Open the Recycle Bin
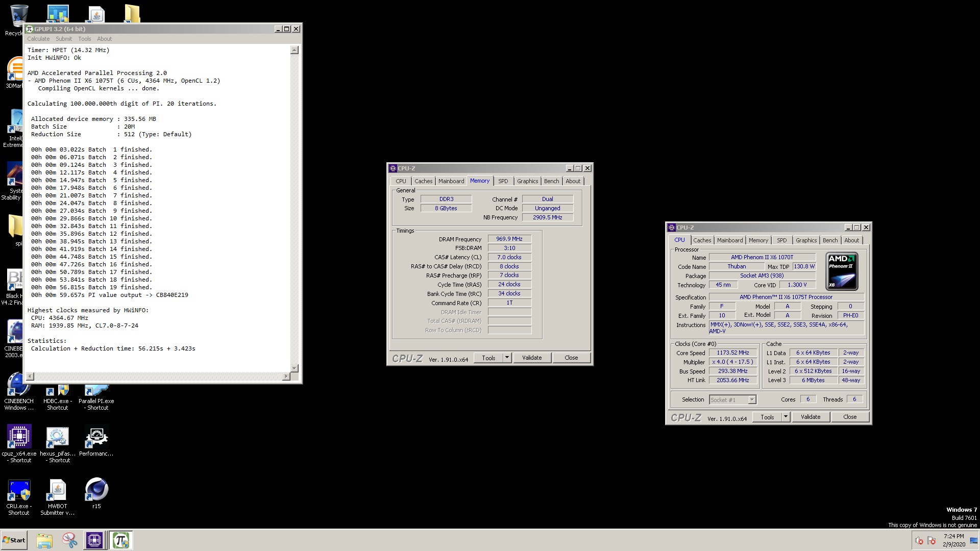The image size is (980, 551). [15, 19]
